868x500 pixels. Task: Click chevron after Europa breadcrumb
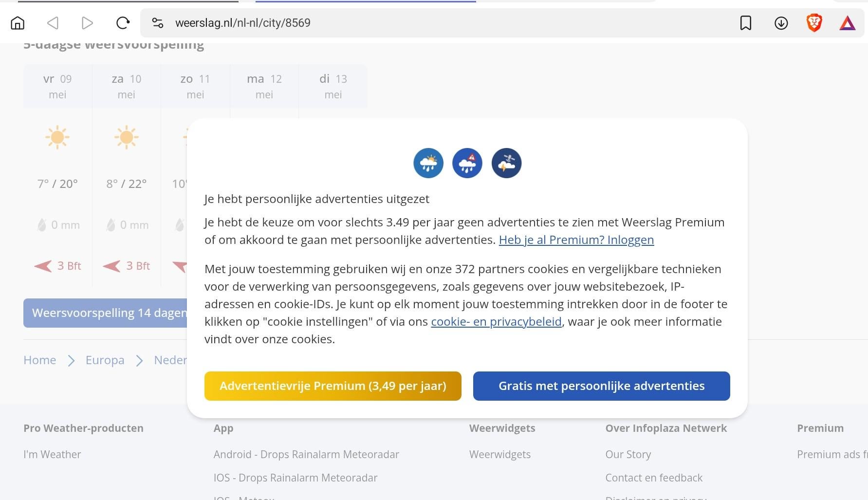pyautogui.click(x=139, y=361)
